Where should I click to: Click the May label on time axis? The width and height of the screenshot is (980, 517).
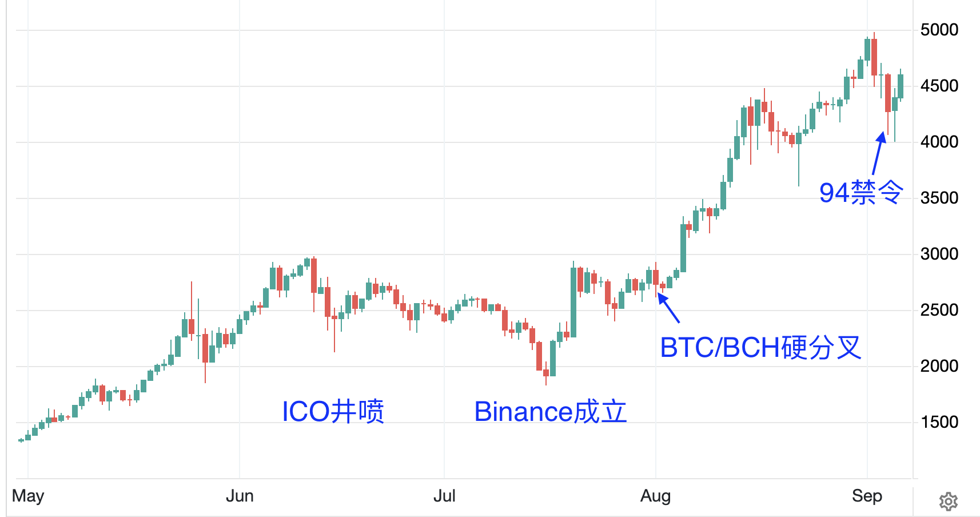[x=28, y=496]
